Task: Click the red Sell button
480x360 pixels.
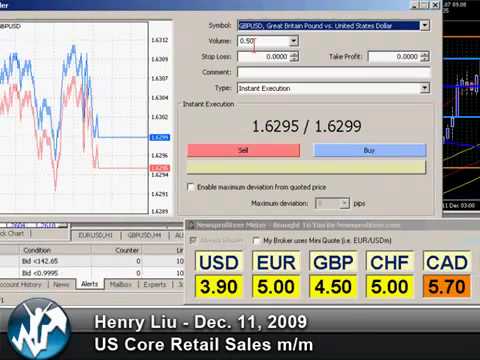Action: tap(244, 150)
